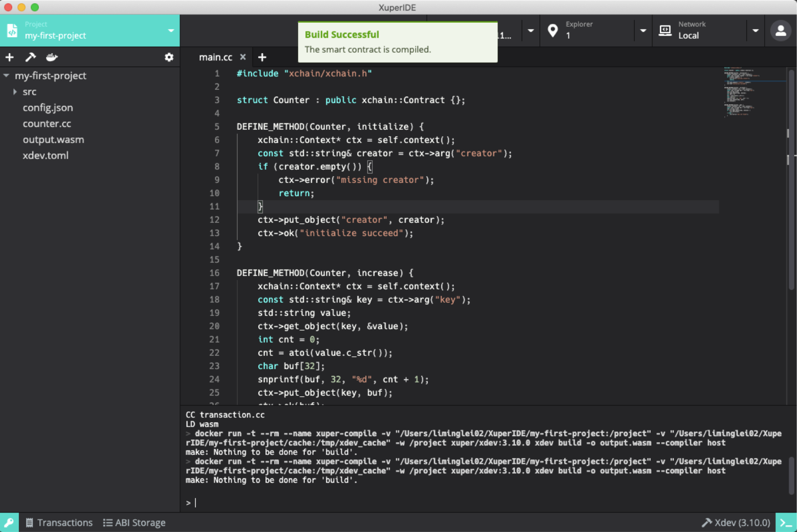
Task: Open project settings gear icon
Action: (169, 57)
